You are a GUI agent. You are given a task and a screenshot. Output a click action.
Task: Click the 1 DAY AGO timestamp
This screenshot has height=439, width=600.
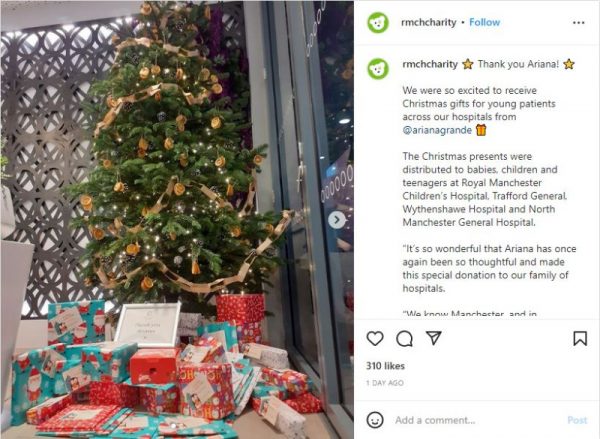coord(385,383)
